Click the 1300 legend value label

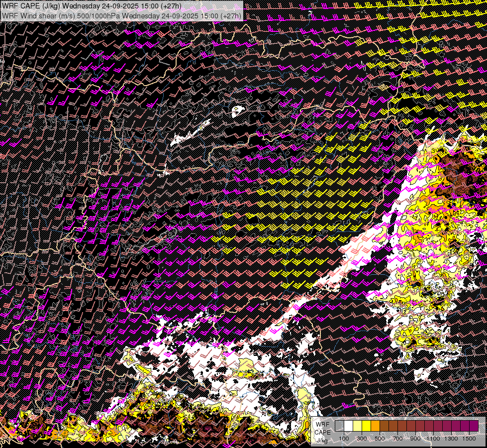(x=451, y=439)
